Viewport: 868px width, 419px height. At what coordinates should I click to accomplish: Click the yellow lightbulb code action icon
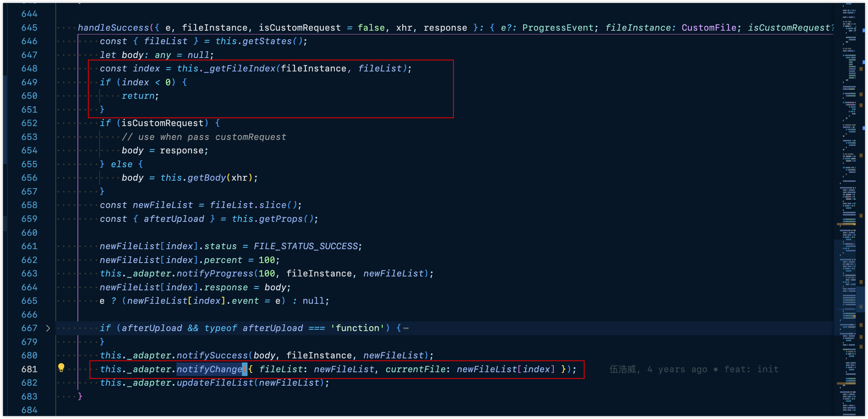point(61,368)
